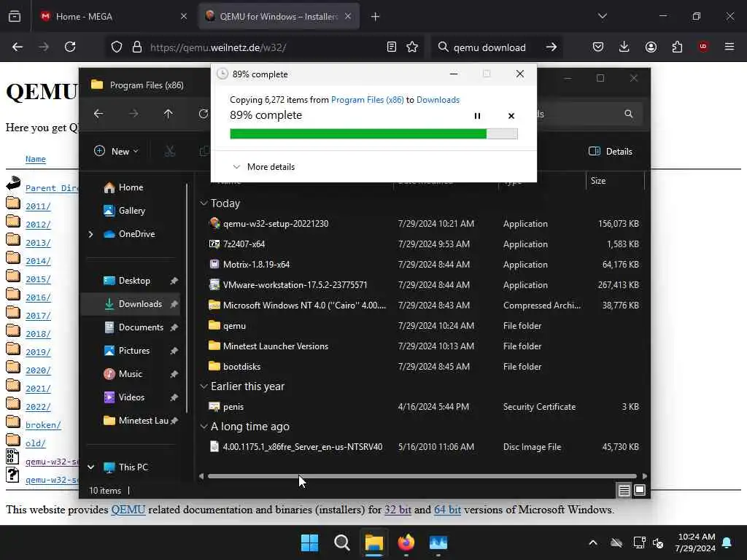Open the Firefox Extensions menu
Screen dimensions: 747x560
(x=677, y=47)
